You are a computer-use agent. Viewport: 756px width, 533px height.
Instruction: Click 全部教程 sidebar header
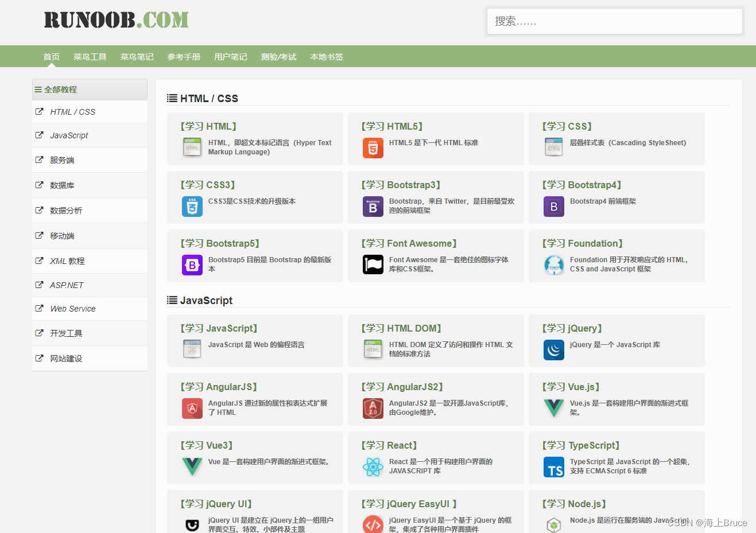[90, 90]
